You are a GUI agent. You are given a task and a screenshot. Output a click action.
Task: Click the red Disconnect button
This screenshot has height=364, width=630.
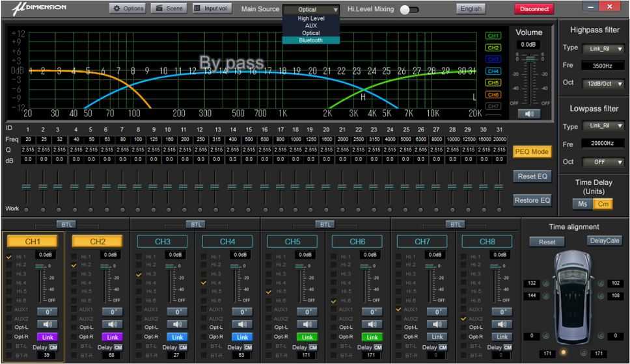[x=534, y=8]
